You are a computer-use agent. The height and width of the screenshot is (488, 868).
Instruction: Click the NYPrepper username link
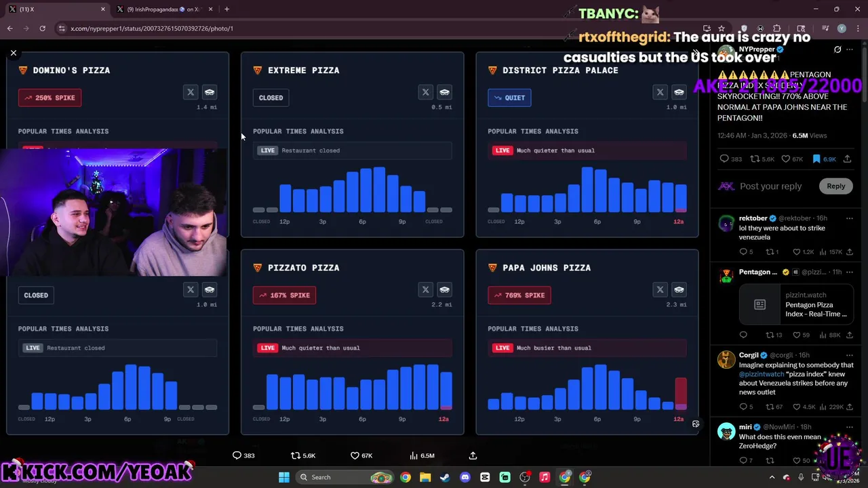point(757,49)
